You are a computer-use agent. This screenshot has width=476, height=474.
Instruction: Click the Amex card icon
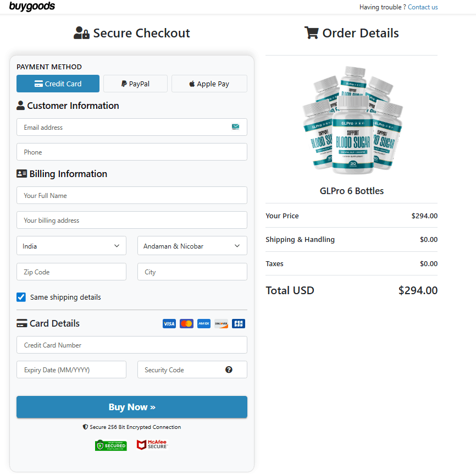tap(203, 323)
